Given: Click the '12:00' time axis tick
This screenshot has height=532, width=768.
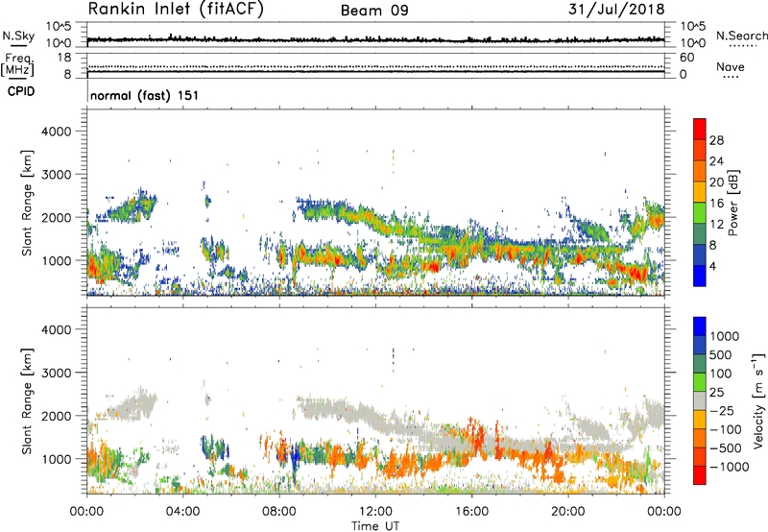Looking at the screenshot, I should click(375, 512).
